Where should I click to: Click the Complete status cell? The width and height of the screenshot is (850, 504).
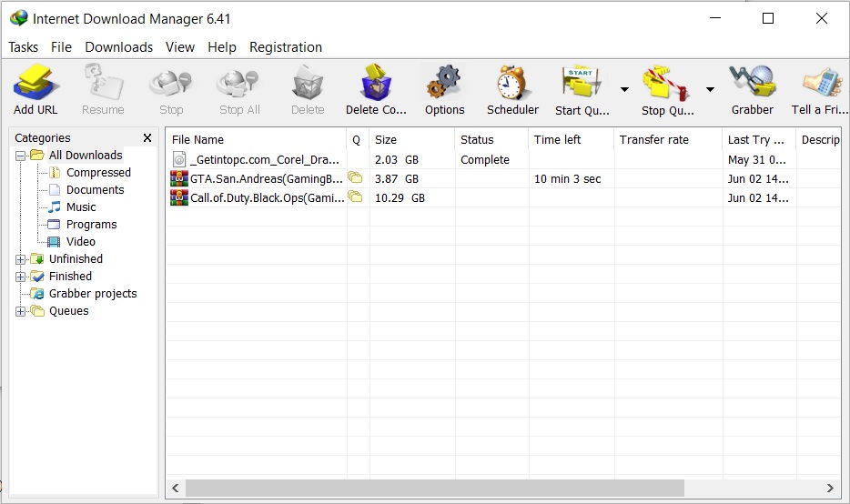click(485, 160)
